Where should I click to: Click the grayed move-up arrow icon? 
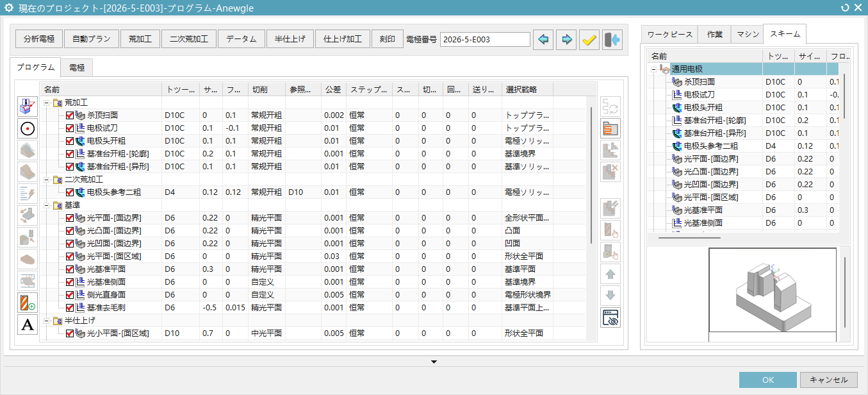(610, 274)
